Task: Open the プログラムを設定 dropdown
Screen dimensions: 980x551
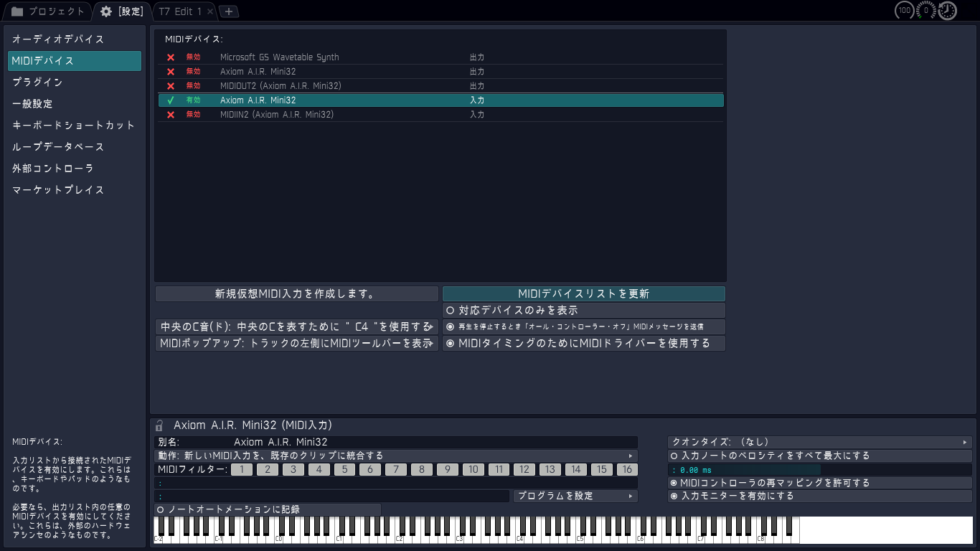Action: click(575, 496)
